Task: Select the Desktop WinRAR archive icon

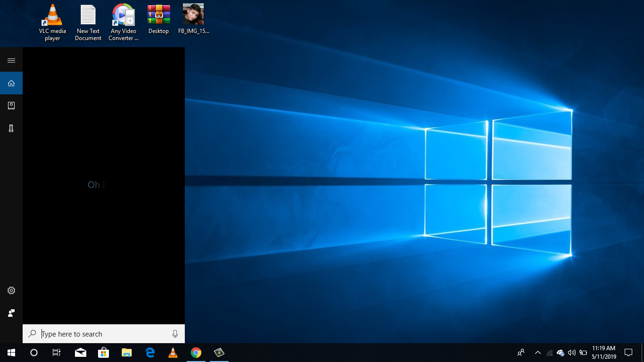Action: click(x=158, y=19)
